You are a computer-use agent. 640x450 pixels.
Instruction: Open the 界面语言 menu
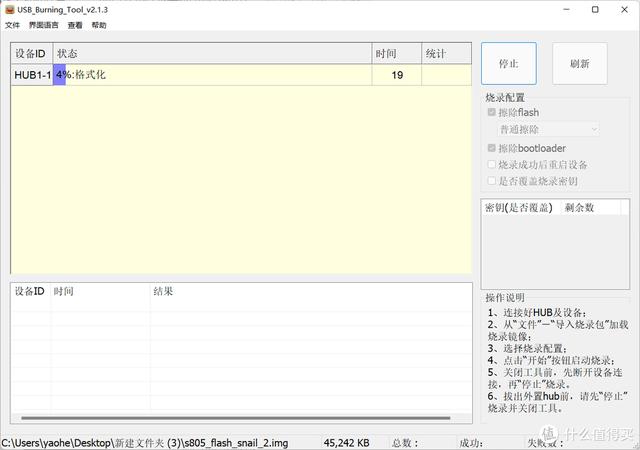click(43, 25)
